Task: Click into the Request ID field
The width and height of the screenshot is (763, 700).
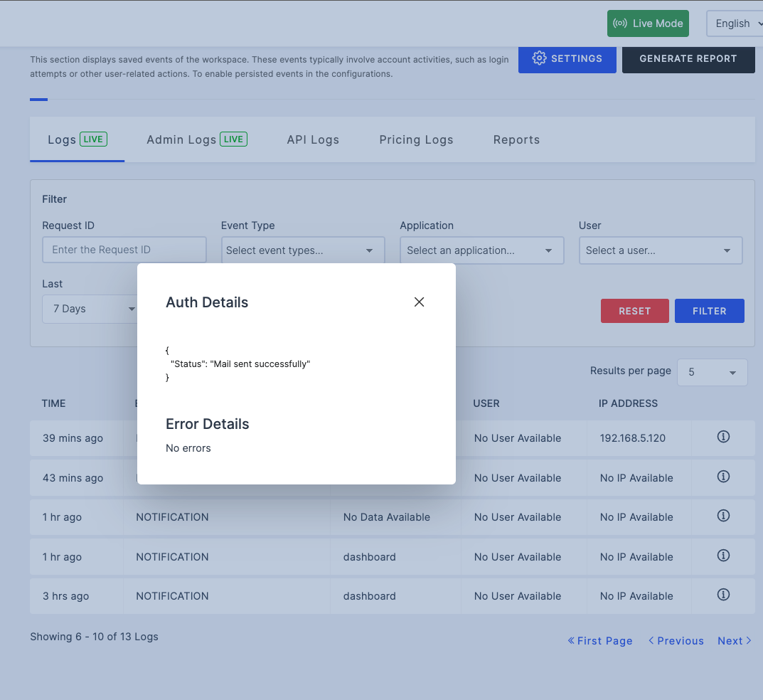Action: point(124,250)
